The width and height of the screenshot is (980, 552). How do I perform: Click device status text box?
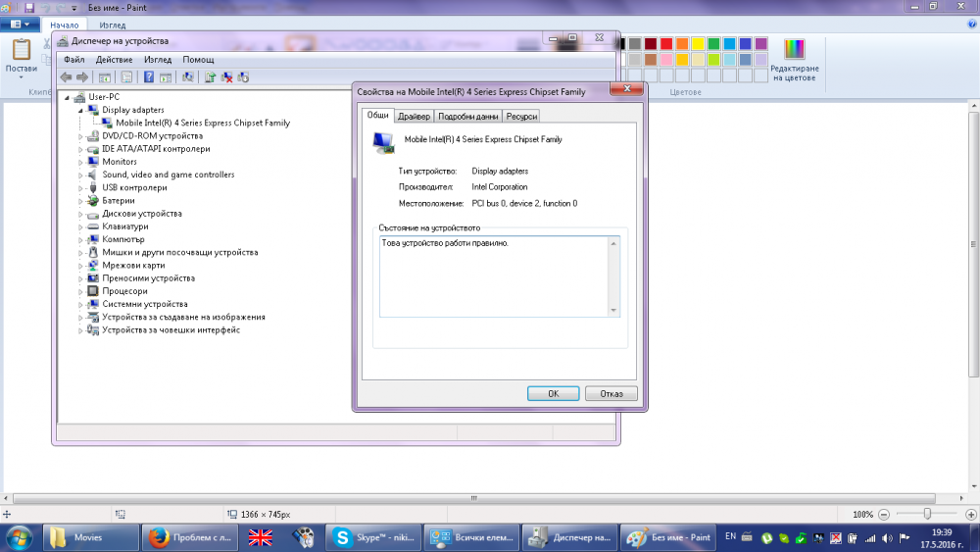(x=500, y=276)
